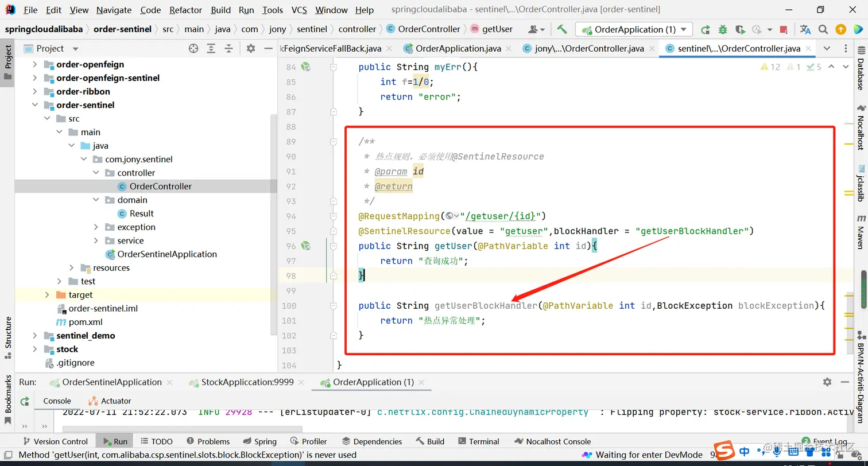Click the Build Project hammer icon

click(562, 29)
